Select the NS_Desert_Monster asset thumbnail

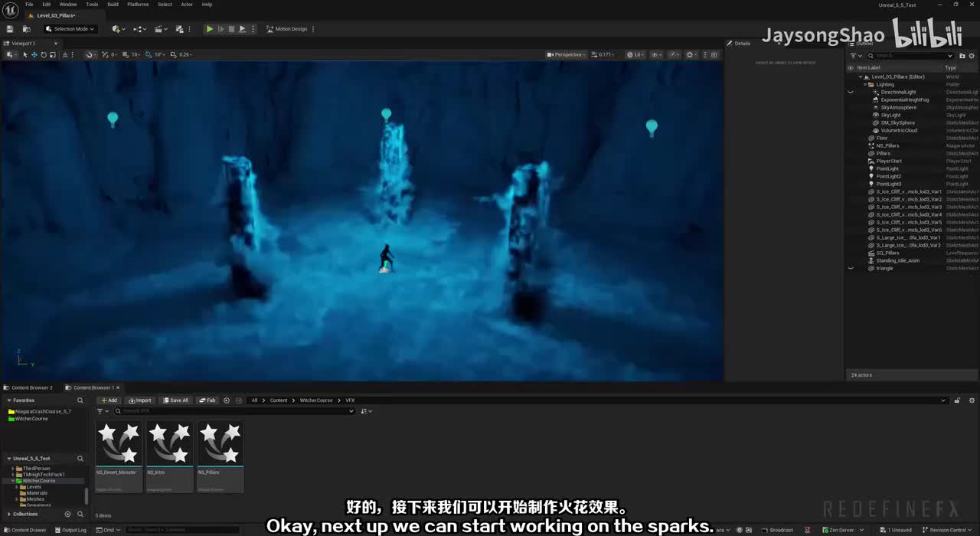[119, 444]
